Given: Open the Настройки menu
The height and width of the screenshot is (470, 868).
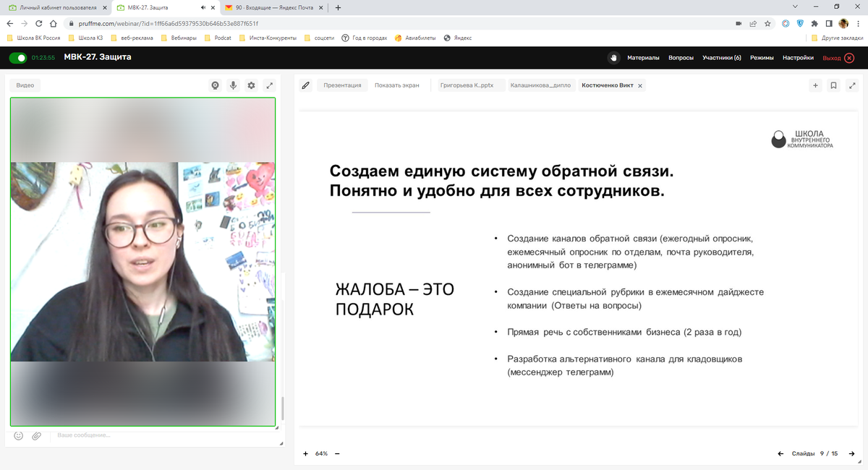Looking at the screenshot, I should (x=798, y=58).
